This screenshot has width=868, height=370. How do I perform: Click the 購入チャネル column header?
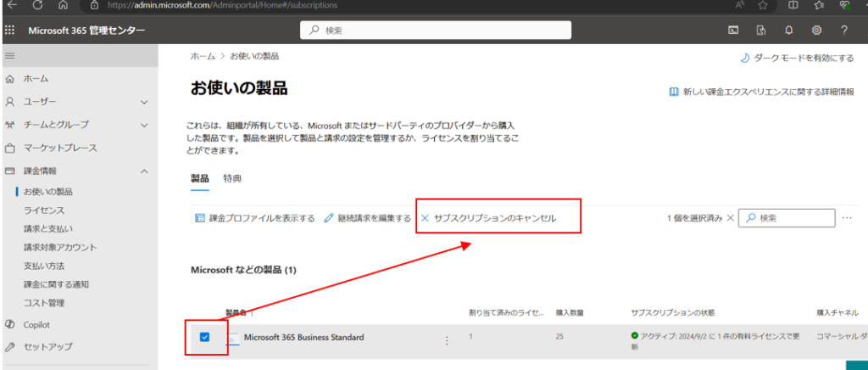coord(837,313)
